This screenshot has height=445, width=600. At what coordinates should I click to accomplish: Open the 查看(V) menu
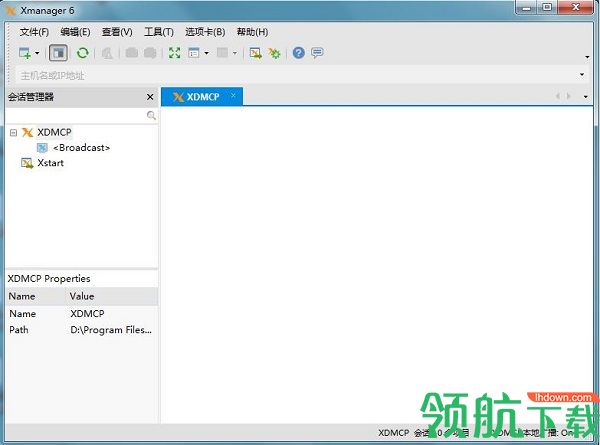[117, 32]
